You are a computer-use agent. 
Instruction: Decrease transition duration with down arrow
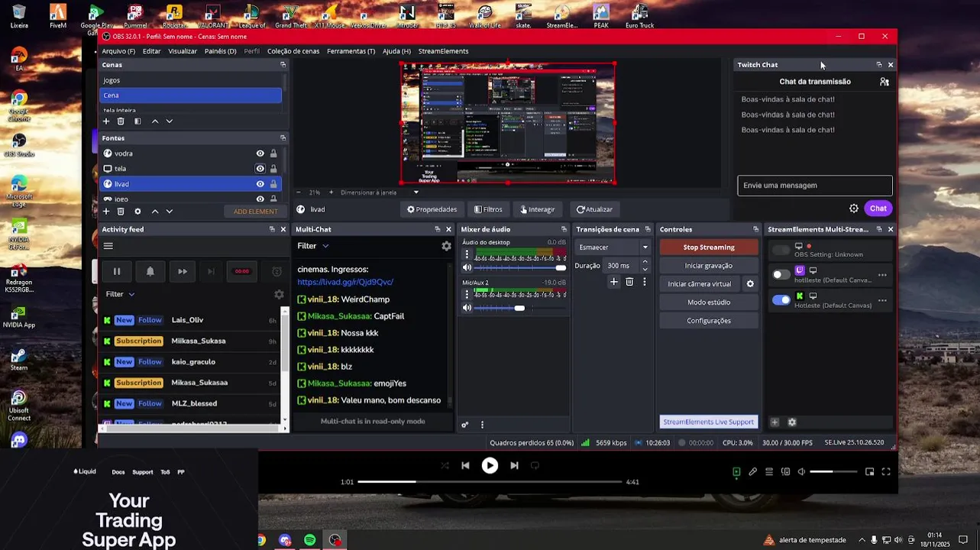pyautogui.click(x=645, y=270)
